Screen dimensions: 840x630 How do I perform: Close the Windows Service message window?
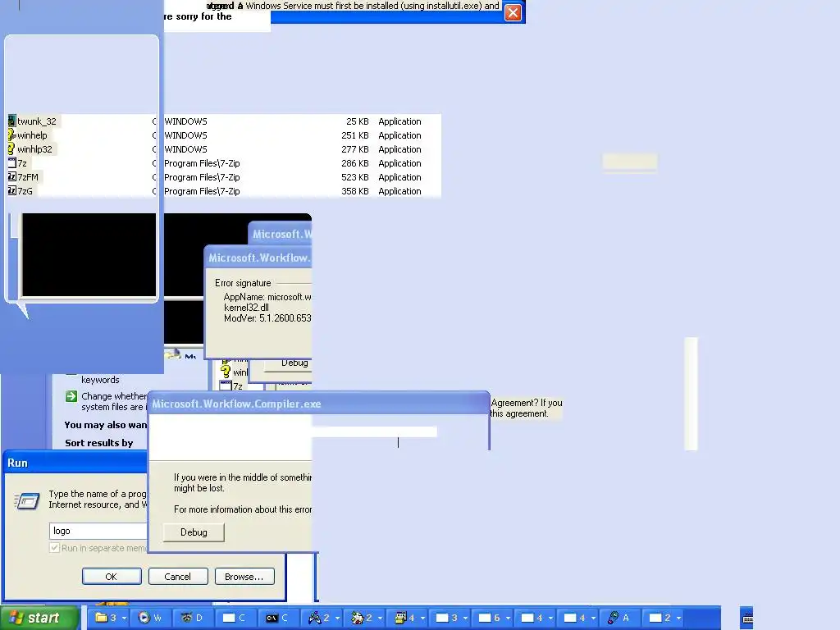513,12
